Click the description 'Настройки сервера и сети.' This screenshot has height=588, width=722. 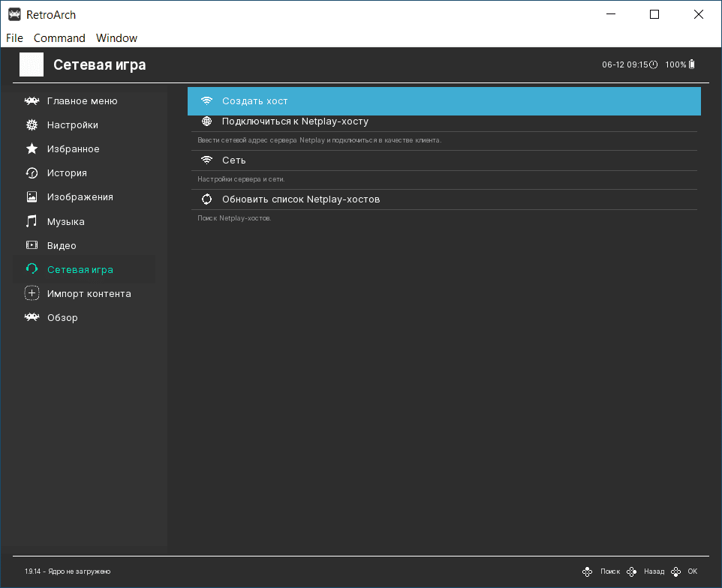pyautogui.click(x=241, y=179)
